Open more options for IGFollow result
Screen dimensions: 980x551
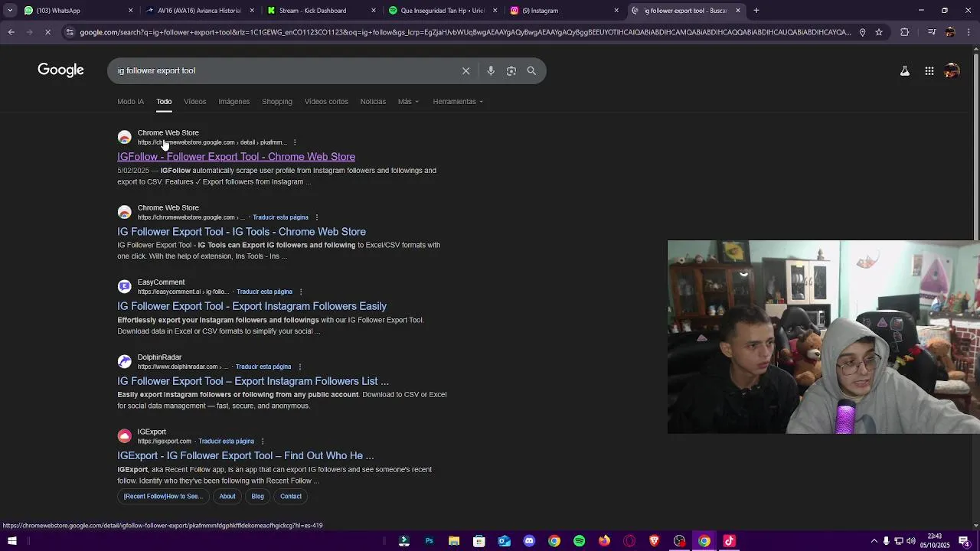tap(294, 142)
